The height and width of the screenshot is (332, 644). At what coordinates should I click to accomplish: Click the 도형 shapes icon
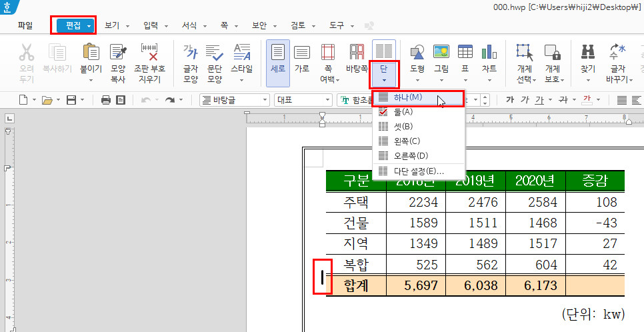click(x=417, y=53)
